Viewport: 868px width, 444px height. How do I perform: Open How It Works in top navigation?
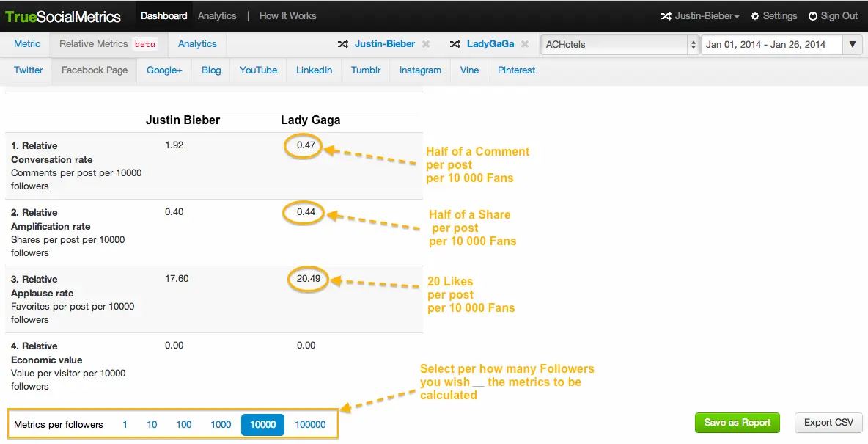pyautogui.click(x=287, y=16)
